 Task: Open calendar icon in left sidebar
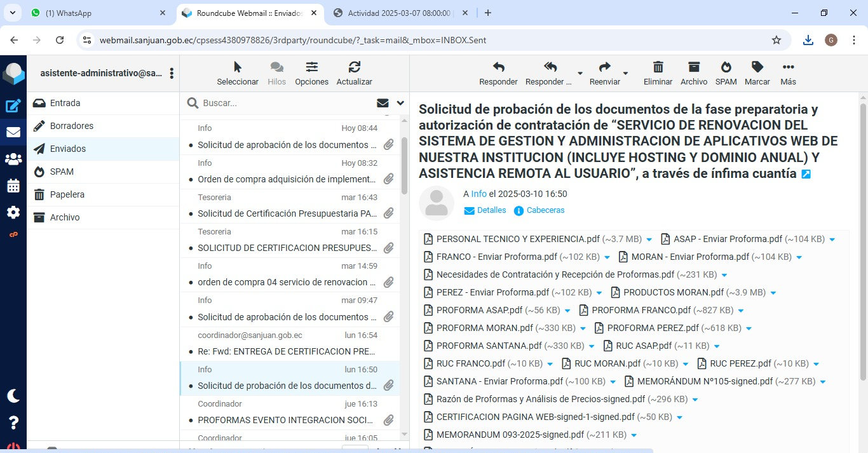tap(13, 186)
